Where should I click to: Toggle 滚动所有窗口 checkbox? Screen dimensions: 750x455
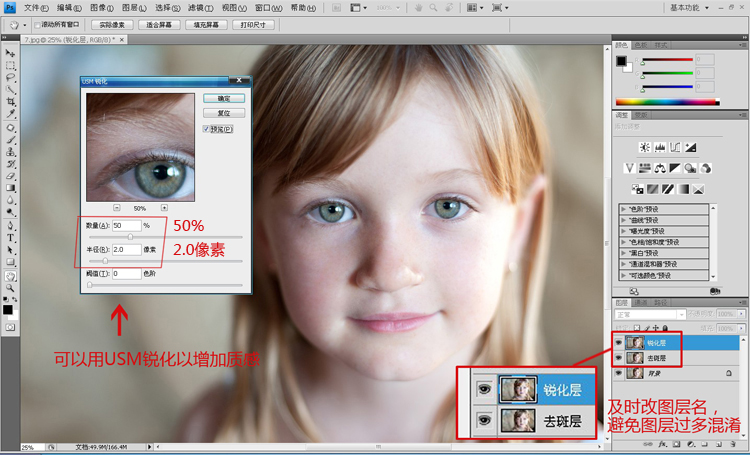coord(37,24)
